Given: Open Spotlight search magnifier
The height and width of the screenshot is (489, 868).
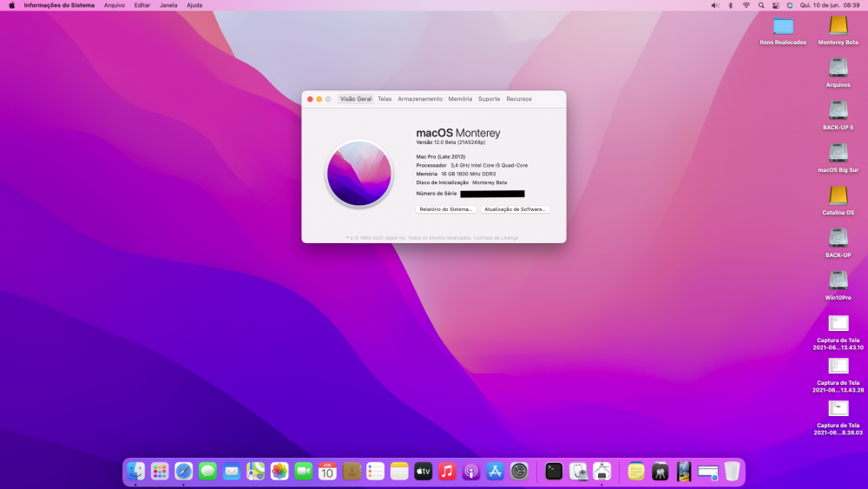Looking at the screenshot, I should point(761,5).
